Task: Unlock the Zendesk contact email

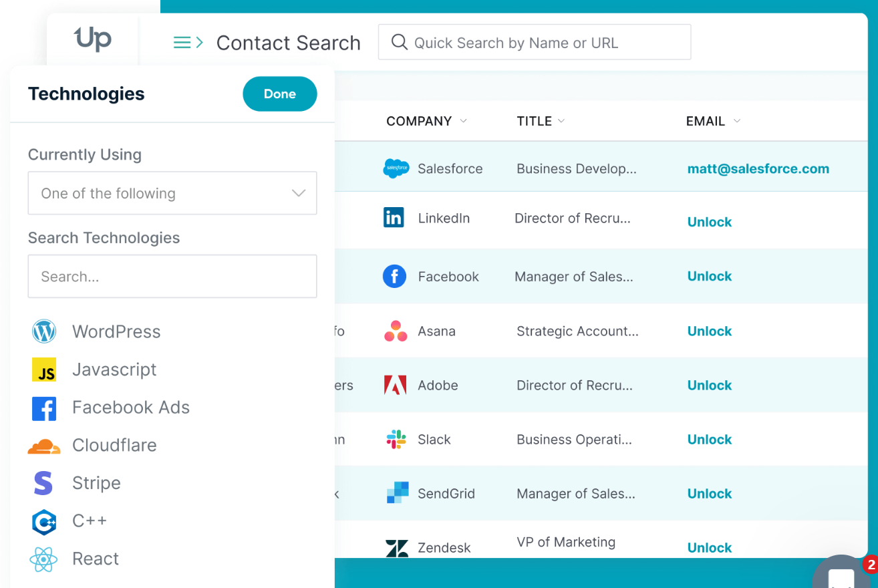Action: [x=710, y=547]
